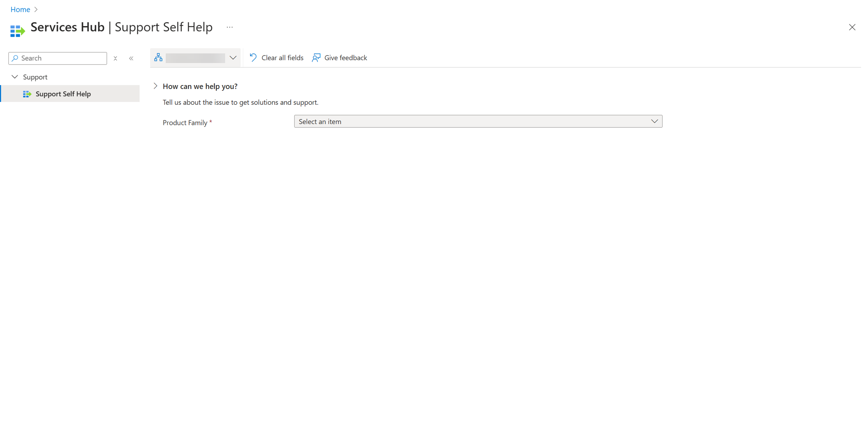The width and height of the screenshot is (868, 438).
Task: Click the Support Self Help sidebar icon
Action: coord(27,94)
